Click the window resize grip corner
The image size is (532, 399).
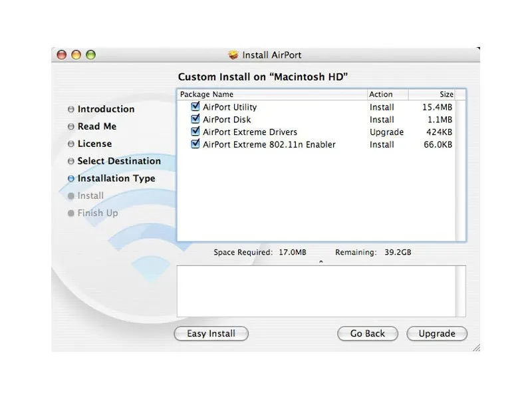[x=475, y=347]
